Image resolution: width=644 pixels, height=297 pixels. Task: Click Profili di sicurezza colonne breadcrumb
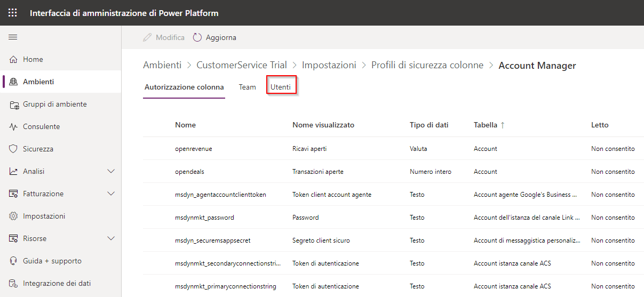point(427,65)
